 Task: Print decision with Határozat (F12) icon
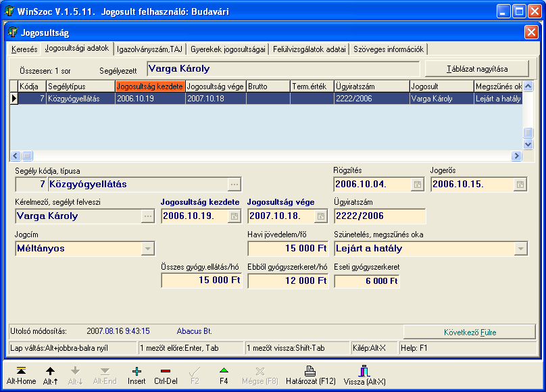pos(310,371)
